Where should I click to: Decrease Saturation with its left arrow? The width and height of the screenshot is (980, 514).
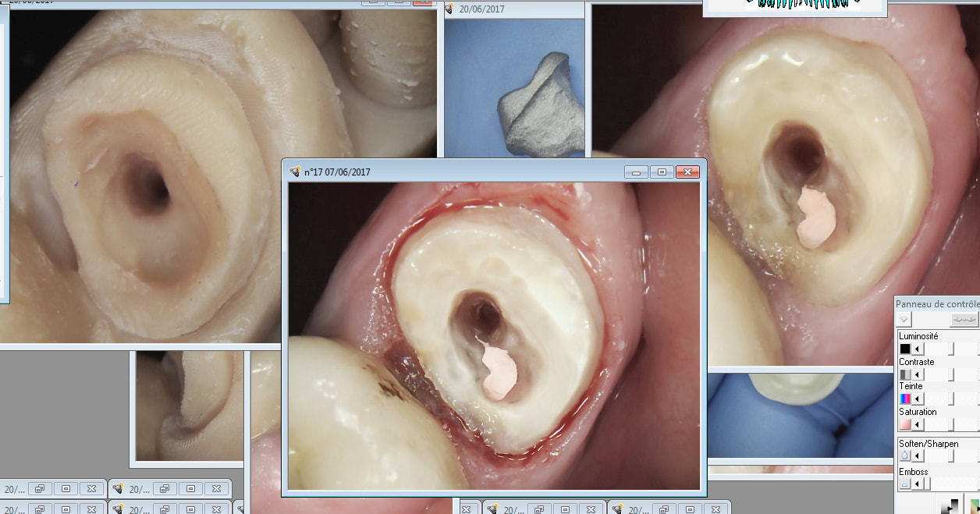(918, 424)
